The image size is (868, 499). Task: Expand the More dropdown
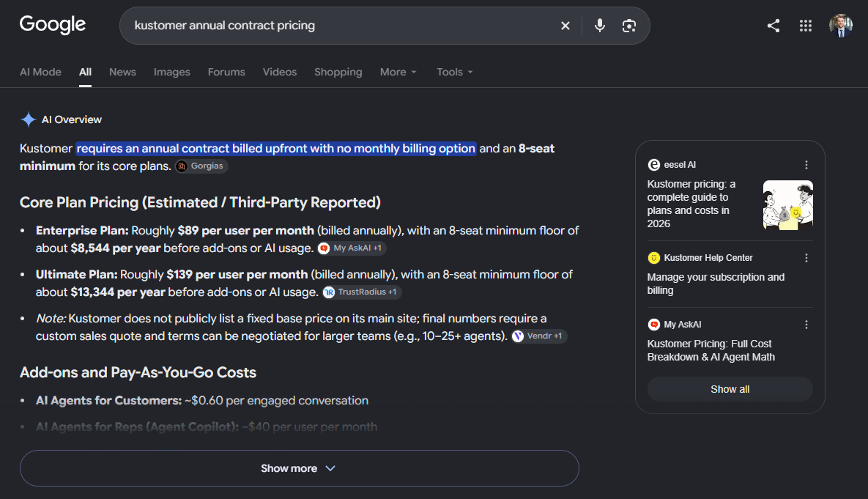[x=398, y=72]
